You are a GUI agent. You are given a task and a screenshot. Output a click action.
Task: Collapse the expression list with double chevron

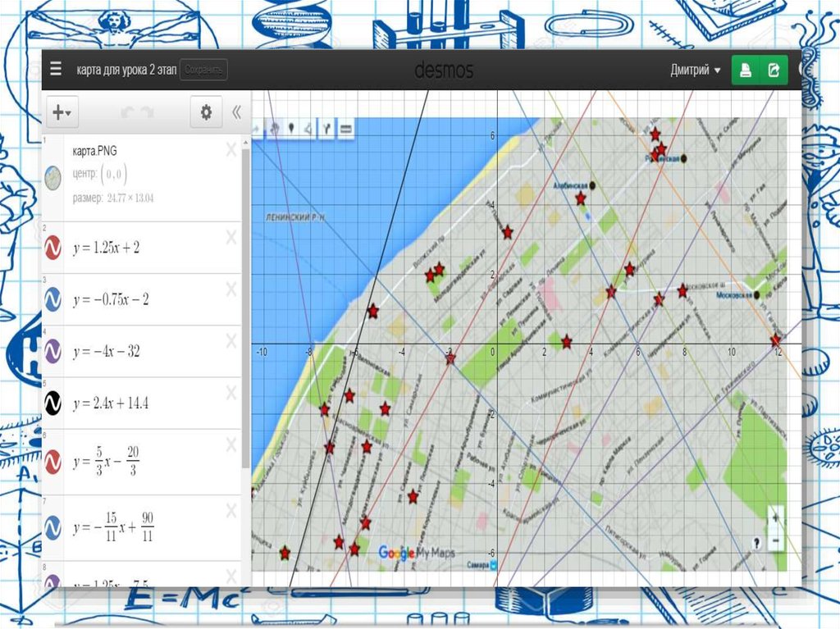click(236, 113)
